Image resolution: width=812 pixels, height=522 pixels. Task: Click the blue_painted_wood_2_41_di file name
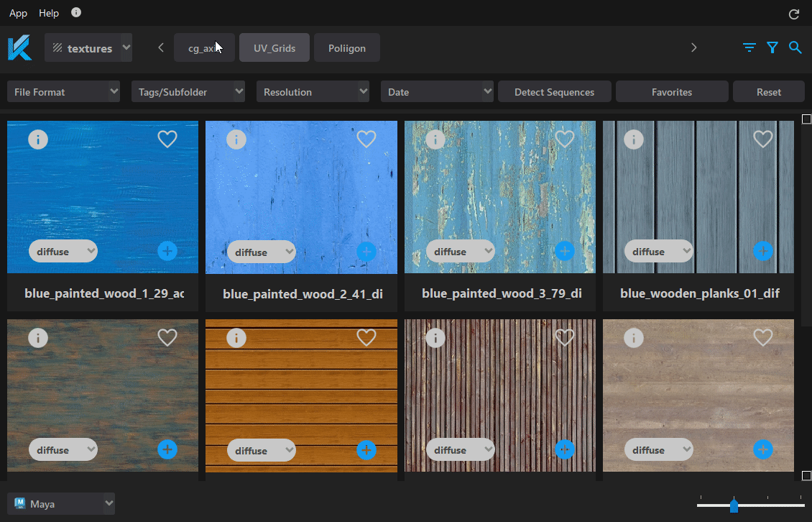coord(303,294)
